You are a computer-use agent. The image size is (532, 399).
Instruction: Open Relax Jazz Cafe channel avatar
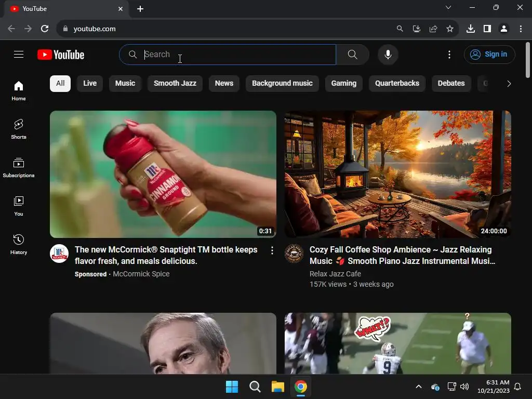(294, 254)
